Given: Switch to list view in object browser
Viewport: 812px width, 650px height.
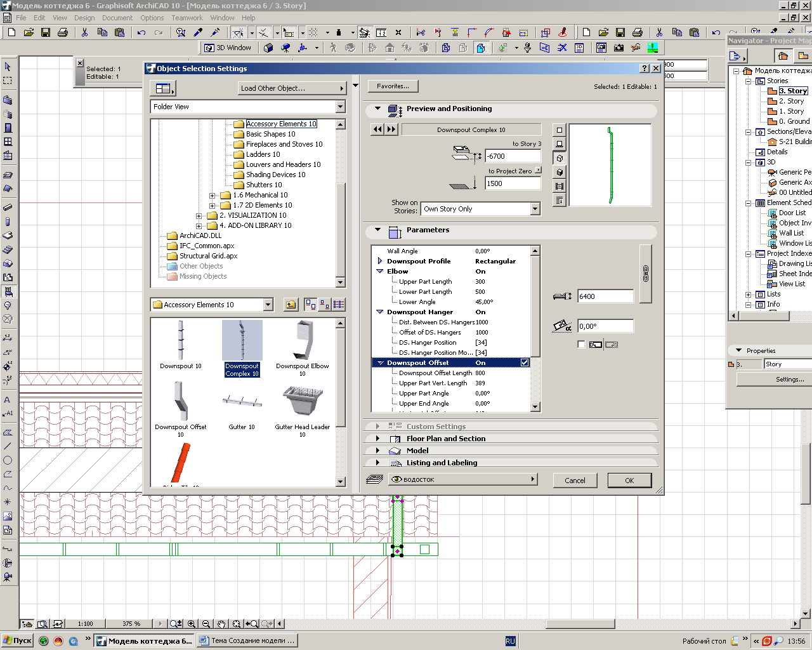Looking at the screenshot, I should coord(339,305).
